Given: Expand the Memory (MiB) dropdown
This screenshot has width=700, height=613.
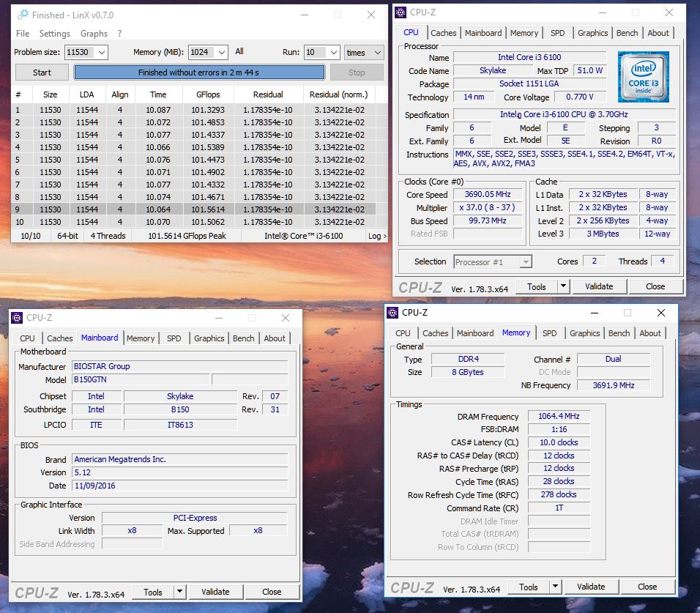Looking at the screenshot, I should coord(222,52).
